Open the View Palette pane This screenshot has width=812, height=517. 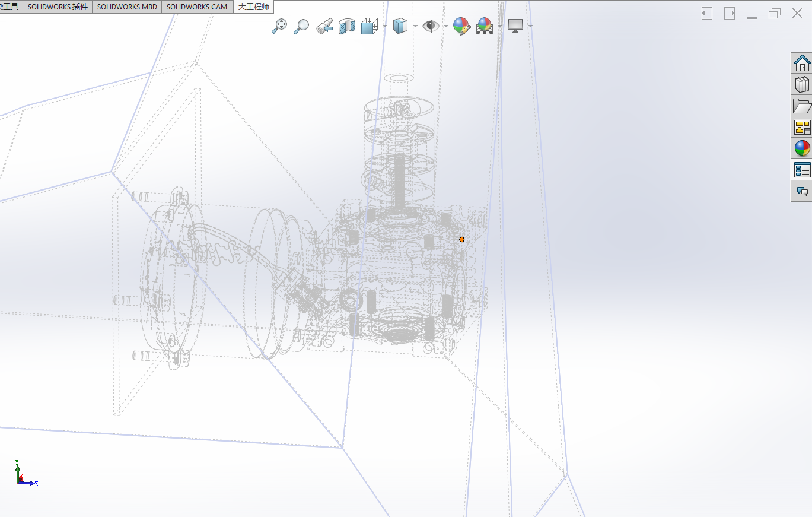click(802, 127)
